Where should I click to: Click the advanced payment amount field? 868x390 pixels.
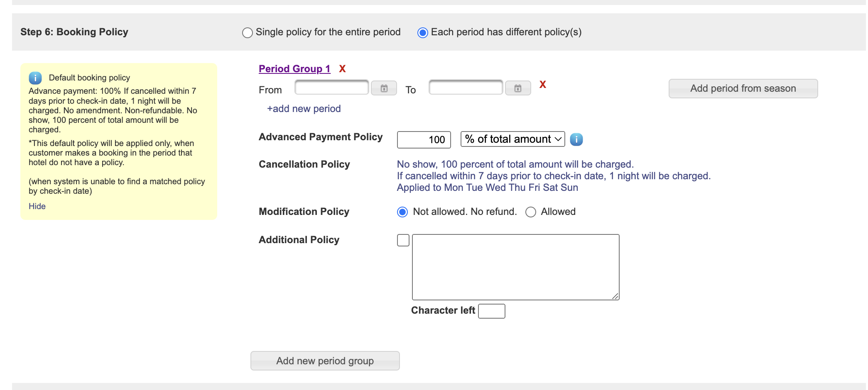coord(424,140)
